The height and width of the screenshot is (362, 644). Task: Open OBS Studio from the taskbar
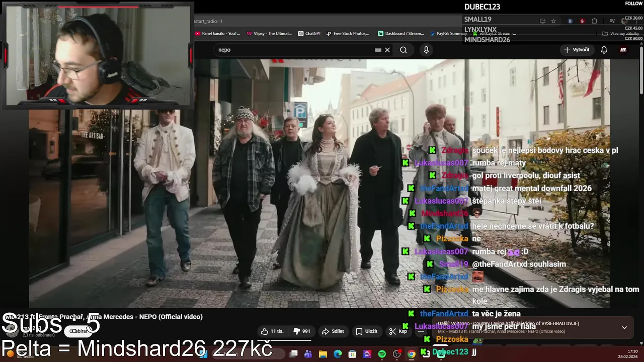(x=396, y=354)
